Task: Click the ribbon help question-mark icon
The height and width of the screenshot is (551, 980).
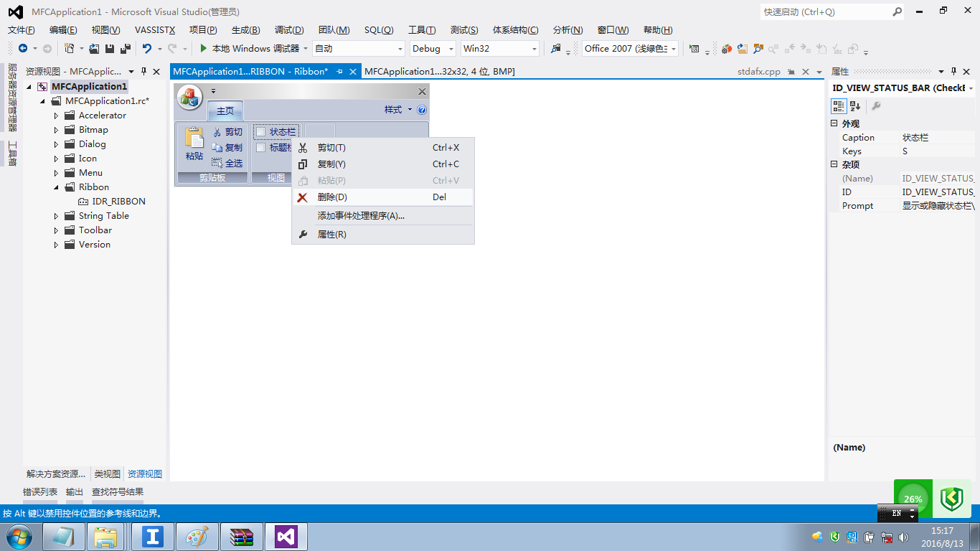Action: click(422, 110)
